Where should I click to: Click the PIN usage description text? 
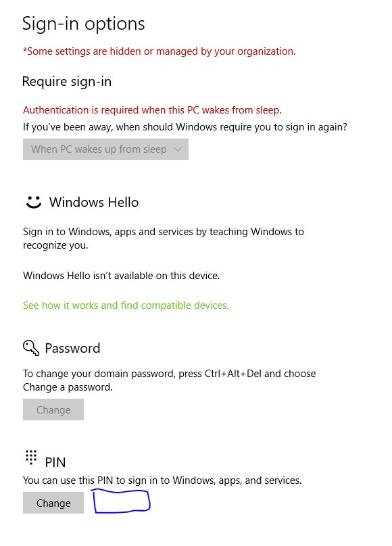pos(162,480)
